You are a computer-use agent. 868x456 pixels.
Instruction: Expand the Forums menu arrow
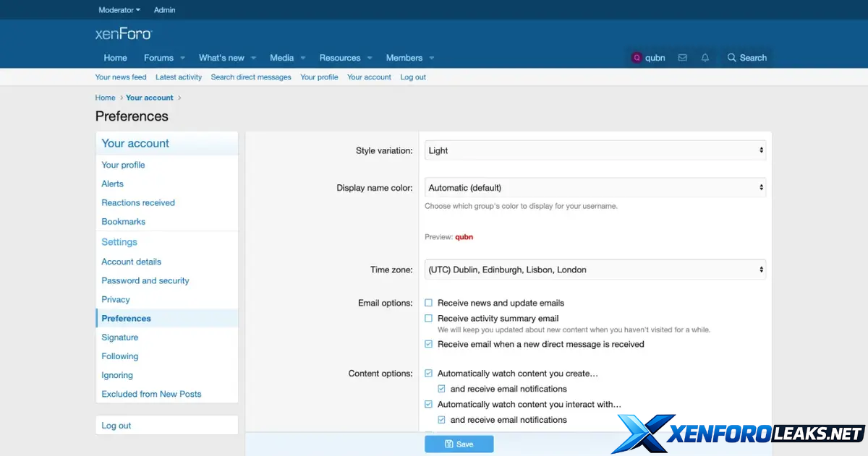click(183, 58)
